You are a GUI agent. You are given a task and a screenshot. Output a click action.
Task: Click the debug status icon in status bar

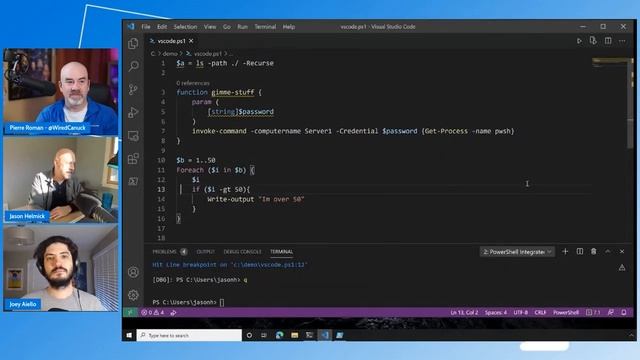click(173, 312)
